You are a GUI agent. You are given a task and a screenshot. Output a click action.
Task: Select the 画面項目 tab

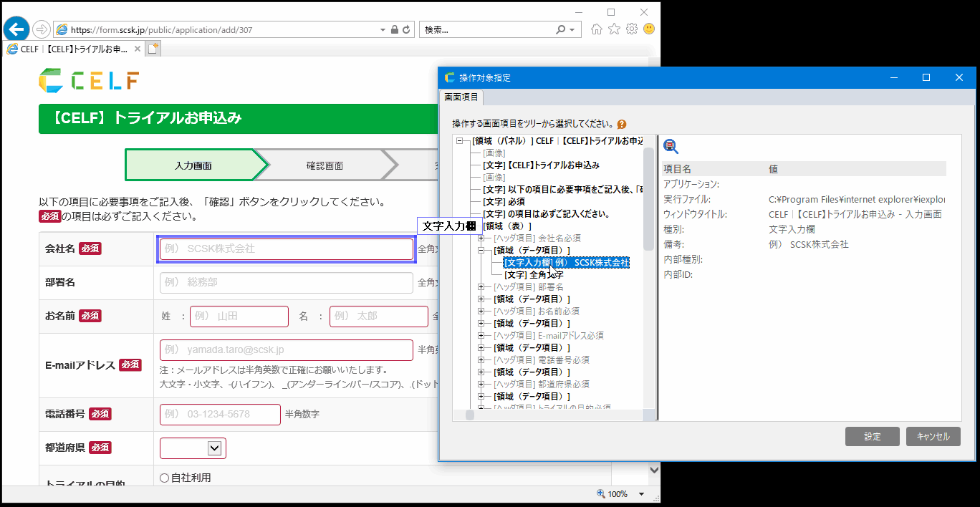(x=461, y=97)
